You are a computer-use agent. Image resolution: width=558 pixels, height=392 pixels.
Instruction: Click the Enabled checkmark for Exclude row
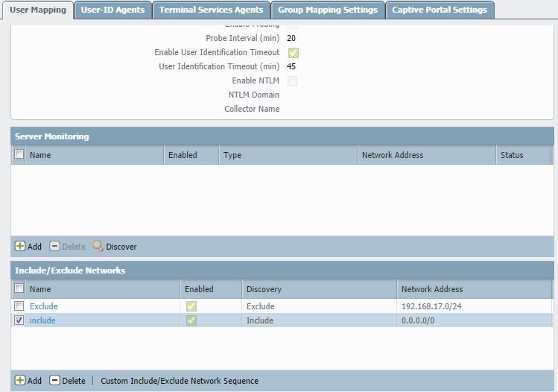(191, 306)
